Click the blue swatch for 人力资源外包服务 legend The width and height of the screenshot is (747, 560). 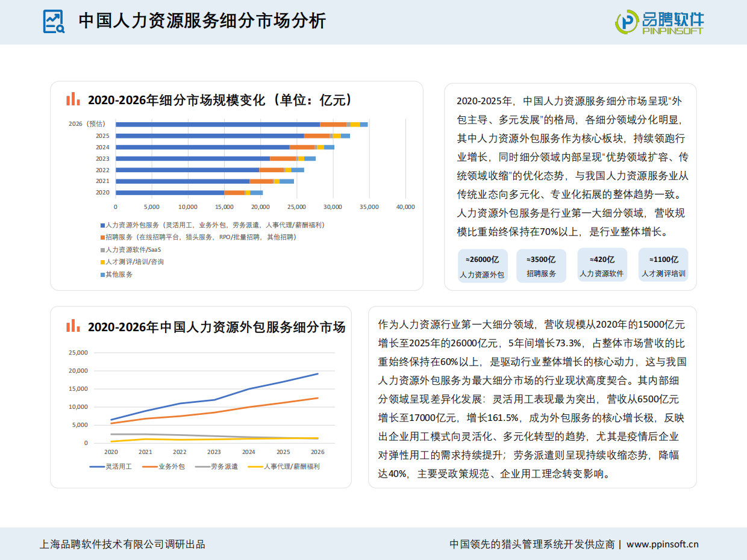pyautogui.click(x=103, y=225)
